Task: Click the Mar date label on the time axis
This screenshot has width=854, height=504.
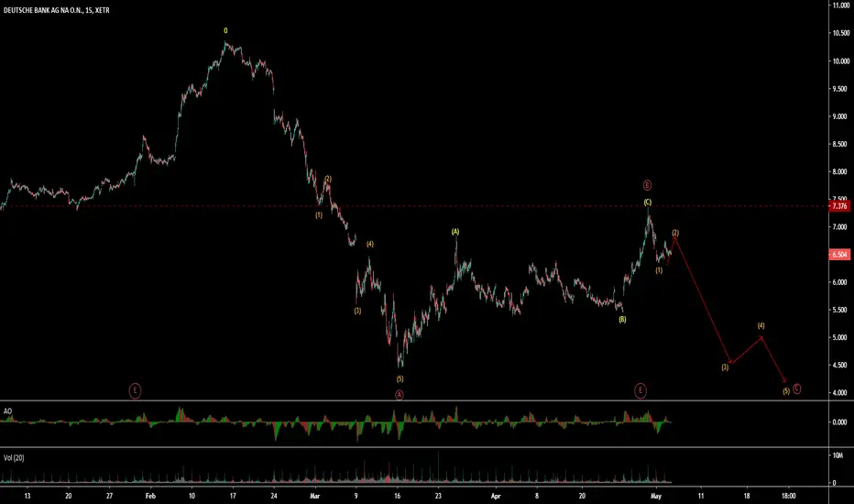Action: tap(315, 497)
